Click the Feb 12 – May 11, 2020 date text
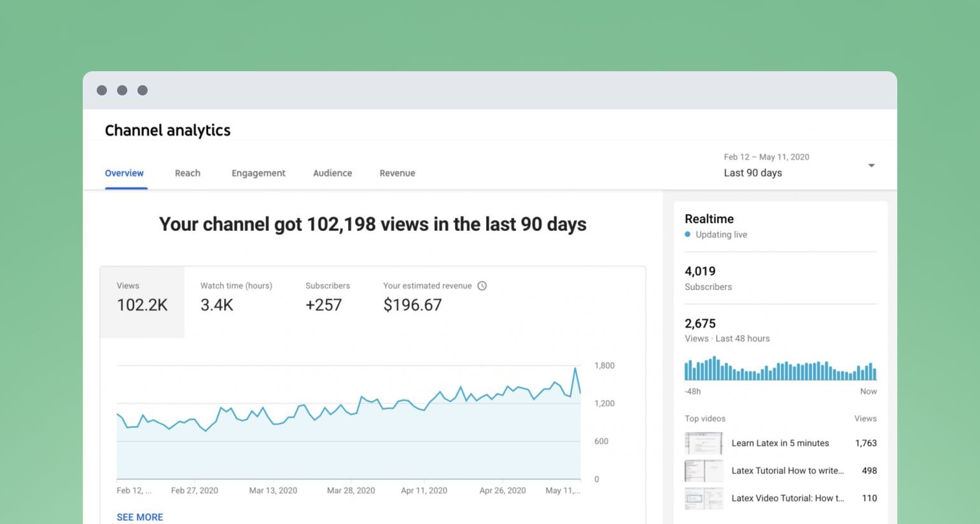Screen dimensions: 980x524 [766, 157]
